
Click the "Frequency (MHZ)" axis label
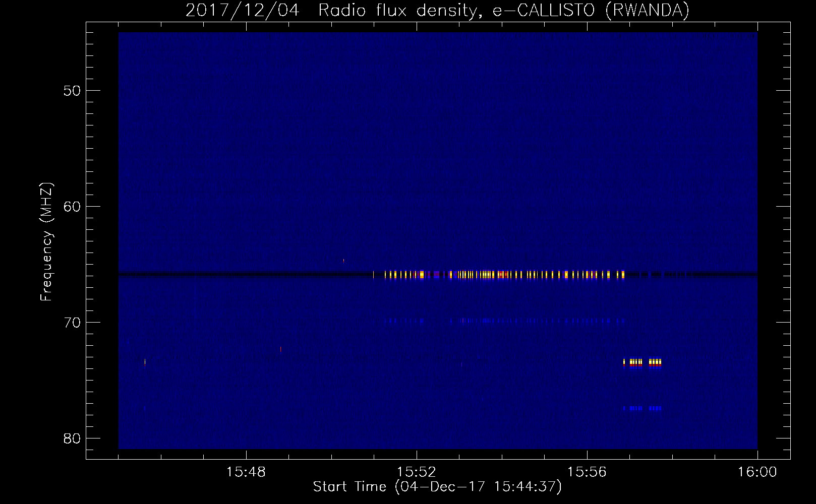pyautogui.click(x=46, y=242)
